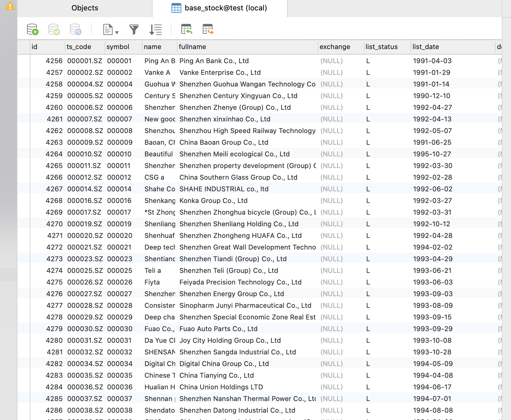Screen dimensions: 511x420
Task: Click the name cell Fiyta
Action: coord(160,282)
